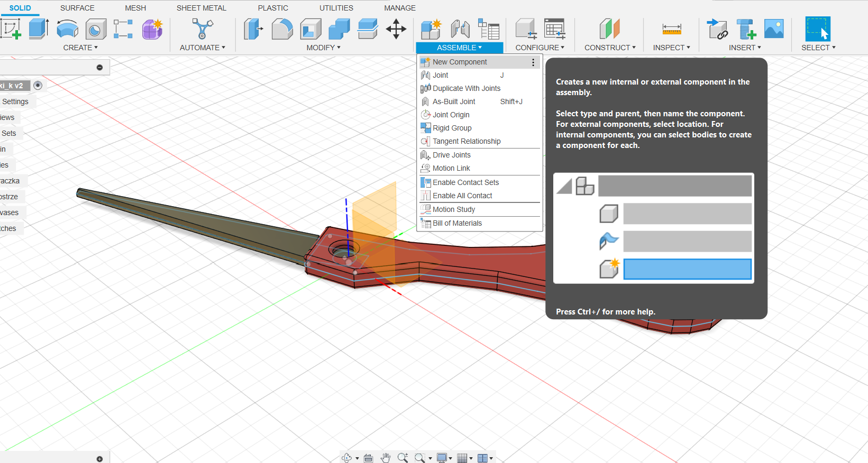Click the Insert Fastener icon
The height and width of the screenshot is (463, 868).
pos(746,29)
